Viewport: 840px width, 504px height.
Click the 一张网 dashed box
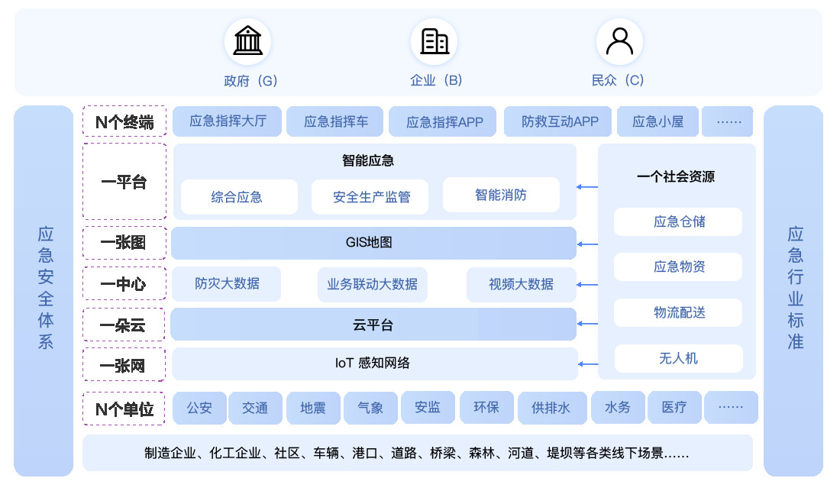pyautogui.click(x=124, y=365)
